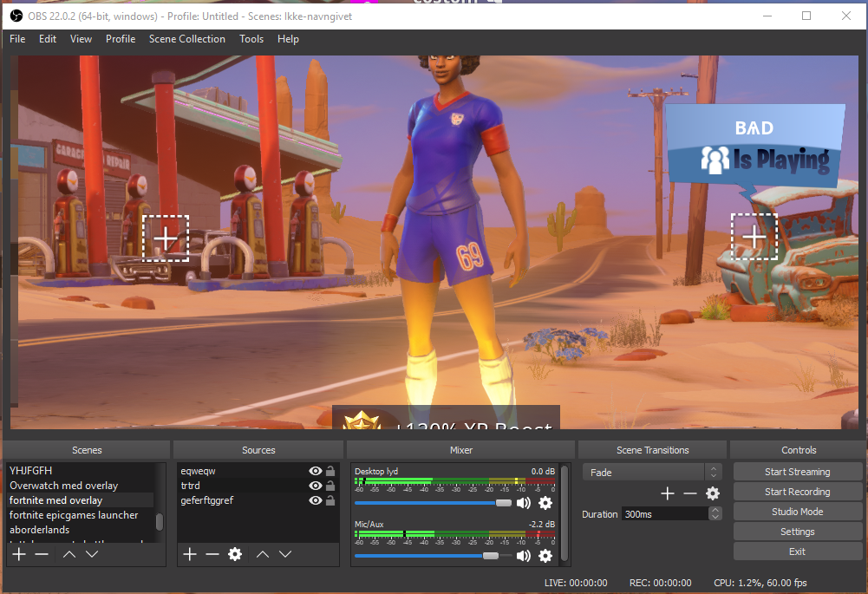Add a new scene transition
868x594 pixels.
click(x=667, y=493)
